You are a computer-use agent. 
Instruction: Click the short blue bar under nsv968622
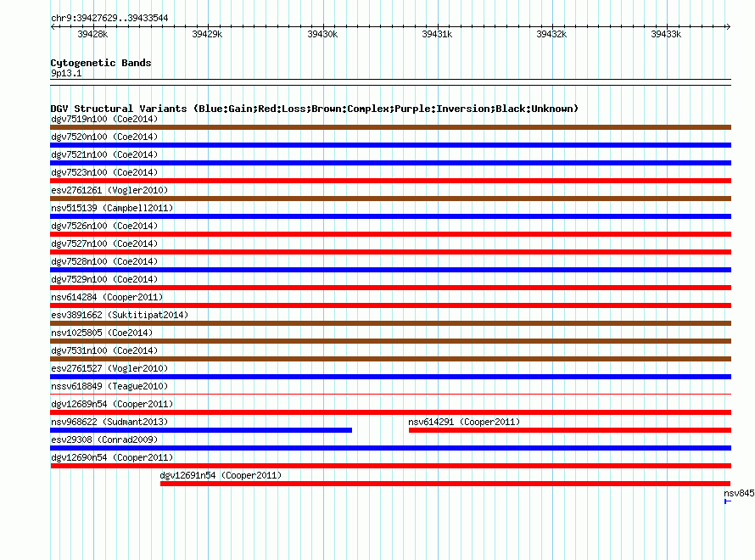click(x=201, y=430)
